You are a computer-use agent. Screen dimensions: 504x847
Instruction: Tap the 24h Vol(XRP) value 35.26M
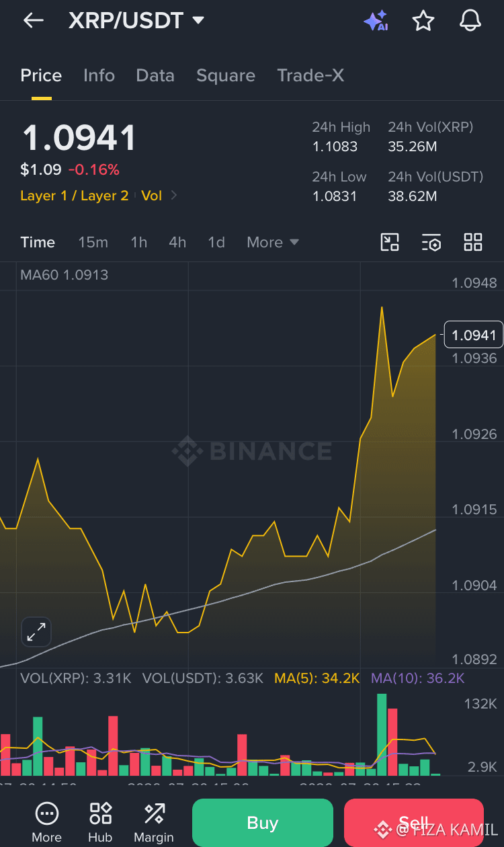tap(413, 147)
